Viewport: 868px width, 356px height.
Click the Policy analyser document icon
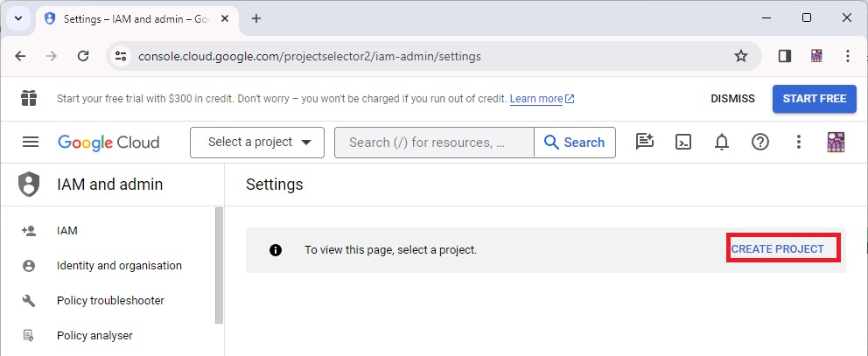(28, 336)
